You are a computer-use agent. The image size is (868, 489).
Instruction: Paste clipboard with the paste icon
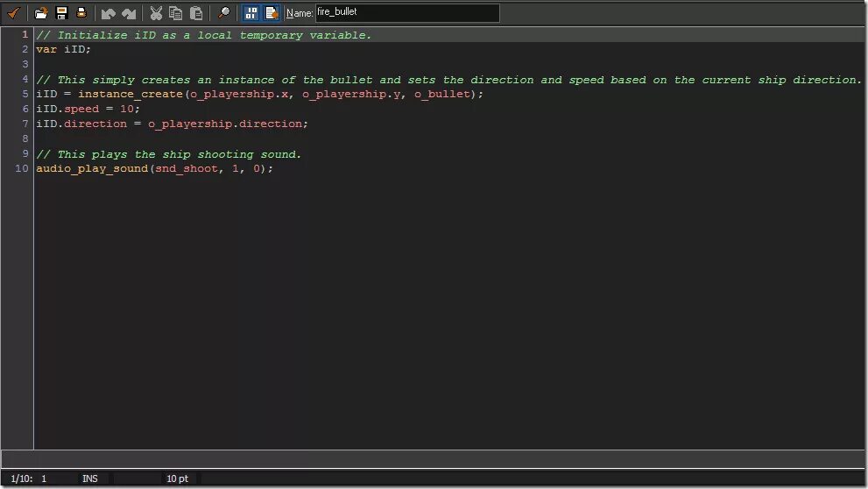196,13
